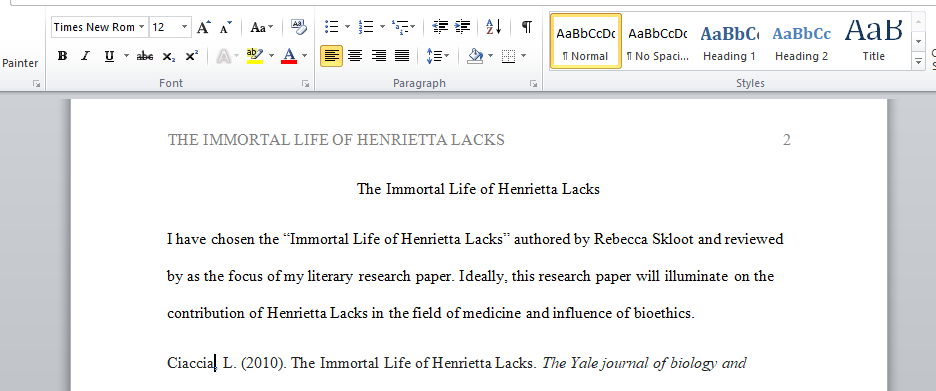
Task: Click the word Ideally in the second line
Action: click(x=483, y=276)
